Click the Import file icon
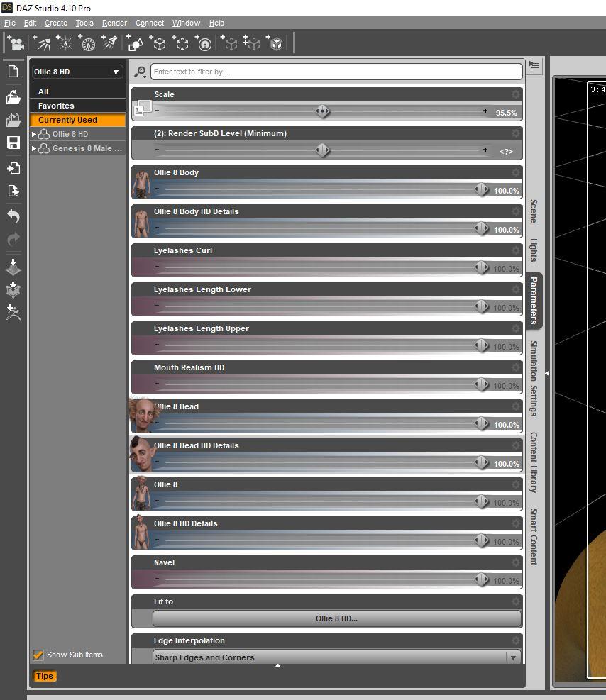Screen dimensions: 606x700 click(13, 168)
